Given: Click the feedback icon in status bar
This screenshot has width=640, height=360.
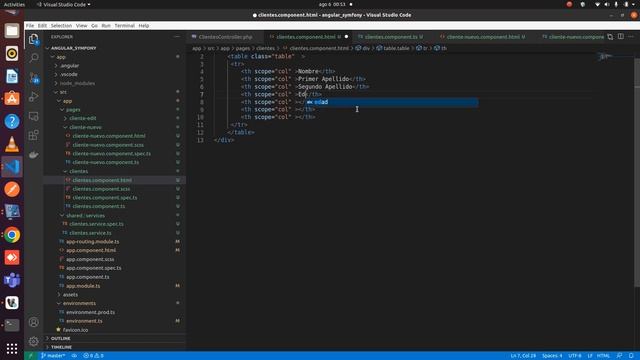Looking at the screenshot, I should tap(620, 356).
